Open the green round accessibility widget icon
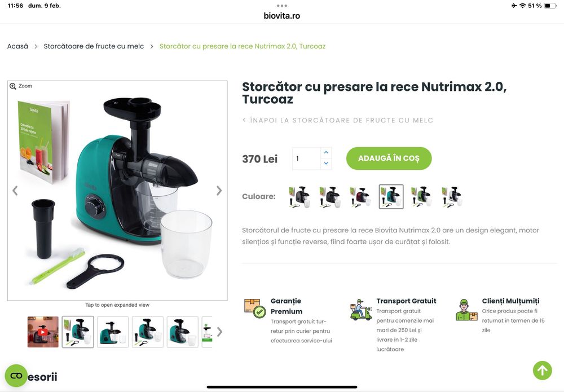Image resolution: width=564 pixels, height=392 pixels. tap(16, 376)
